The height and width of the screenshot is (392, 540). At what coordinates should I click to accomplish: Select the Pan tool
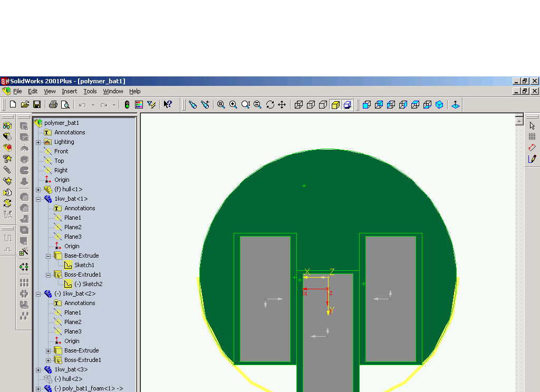tap(282, 105)
